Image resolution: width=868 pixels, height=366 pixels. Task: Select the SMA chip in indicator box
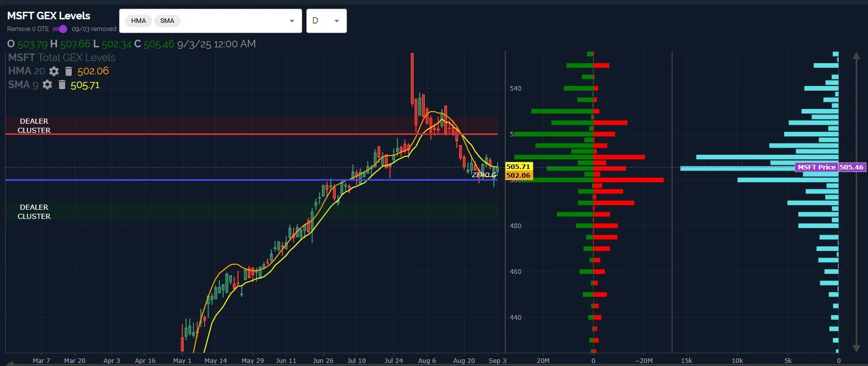click(167, 21)
